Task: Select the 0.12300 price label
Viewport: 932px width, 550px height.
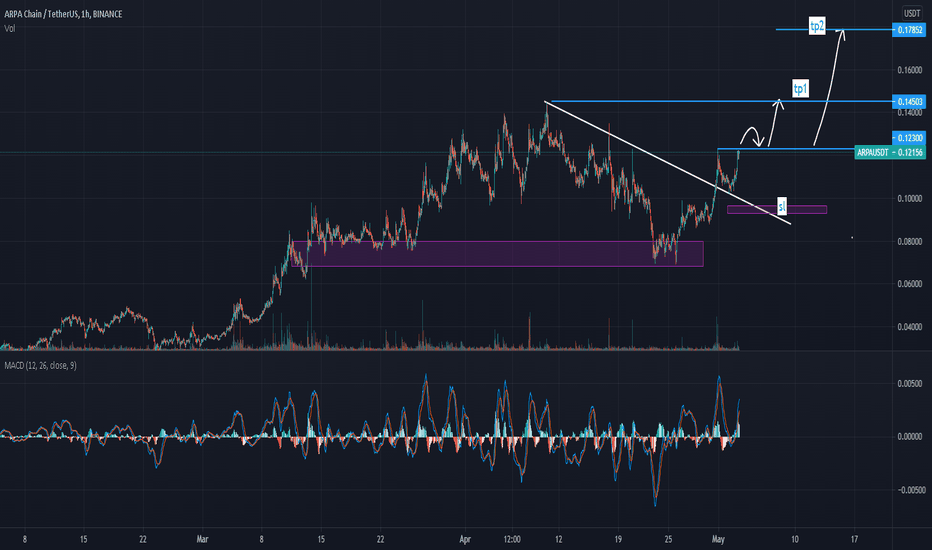Action: click(909, 138)
